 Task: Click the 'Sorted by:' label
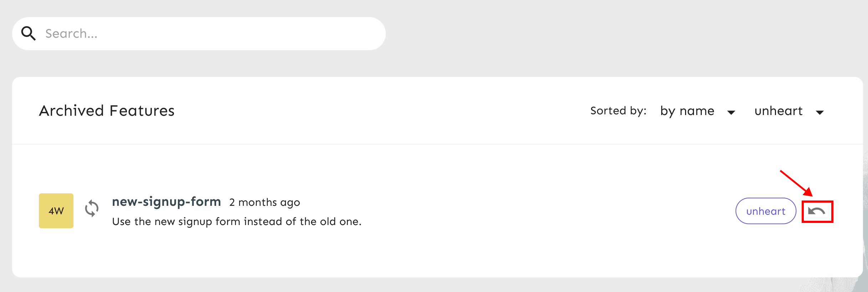618,111
